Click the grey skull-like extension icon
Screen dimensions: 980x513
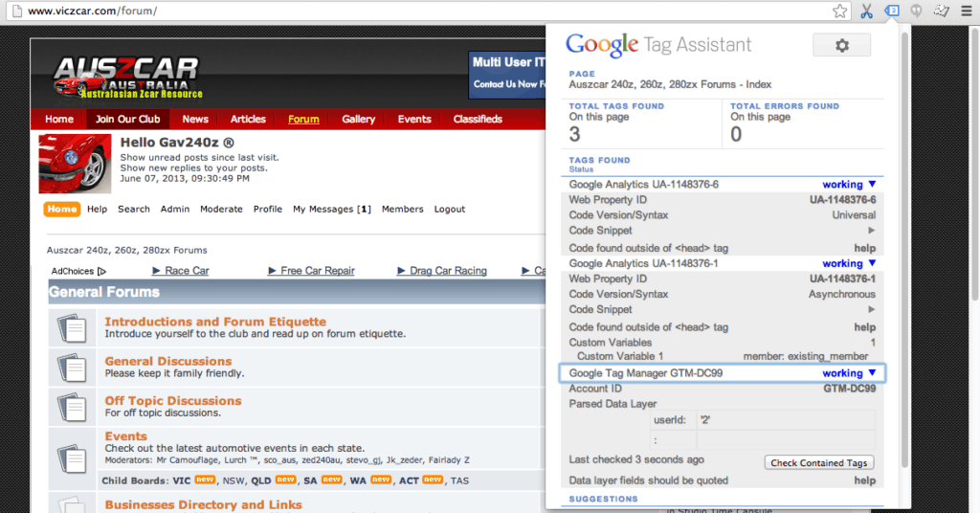click(916, 11)
